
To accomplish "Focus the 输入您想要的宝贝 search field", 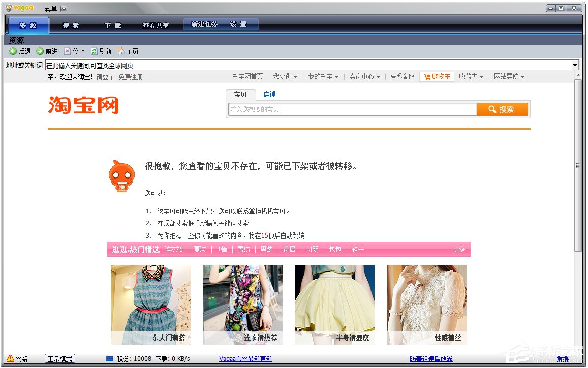I will [352, 109].
